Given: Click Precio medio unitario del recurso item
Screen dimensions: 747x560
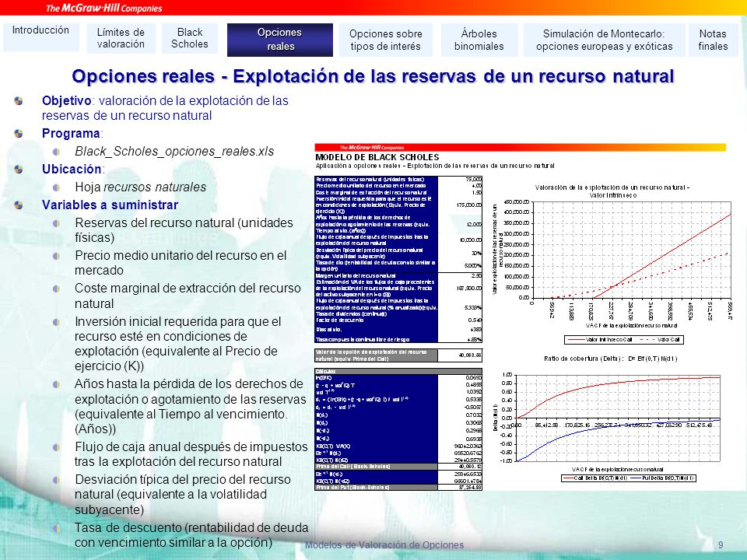Looking at the screenshot, I should pyautogui.click(x=181, y=263).
